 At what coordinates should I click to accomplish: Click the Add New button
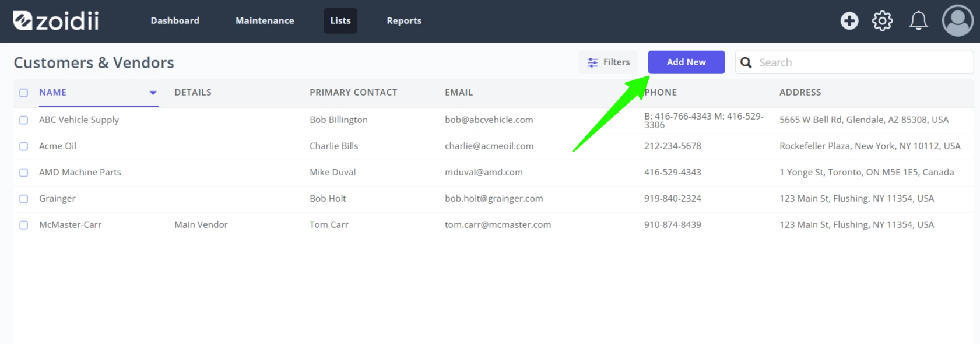coord(686,62)
